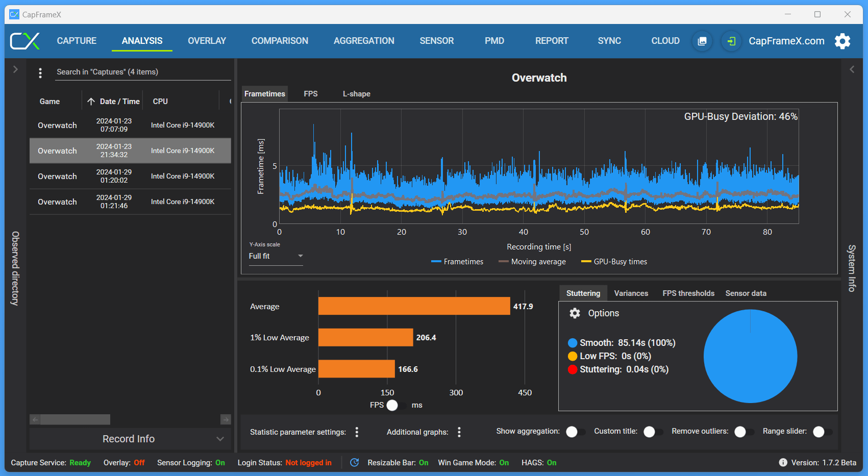The height and width of the screenshot is (476, 868).
Task: Switch to the Sensor data tab
Action: pyautogui.click(x=746, y=293)
